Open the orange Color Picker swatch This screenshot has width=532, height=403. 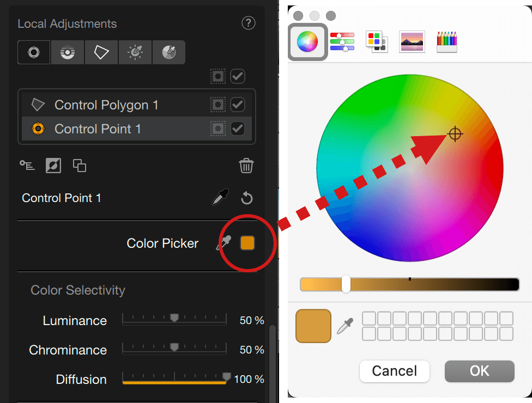(x=247, y=243)
